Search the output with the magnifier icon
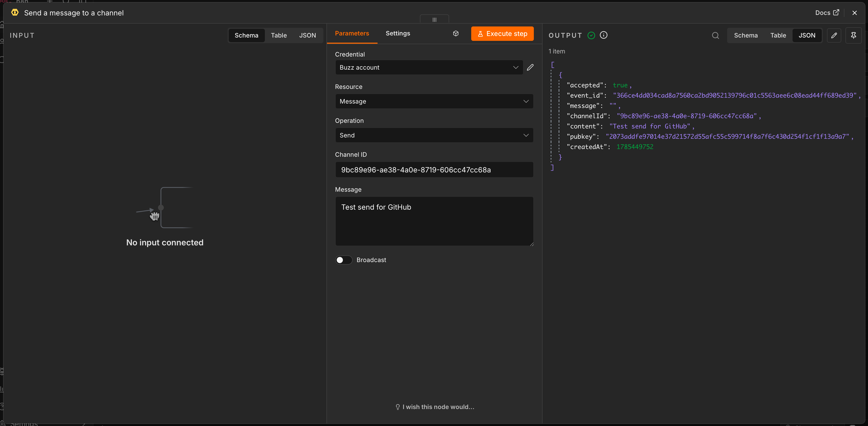This screenshot has width=868, height=426. 715,35
